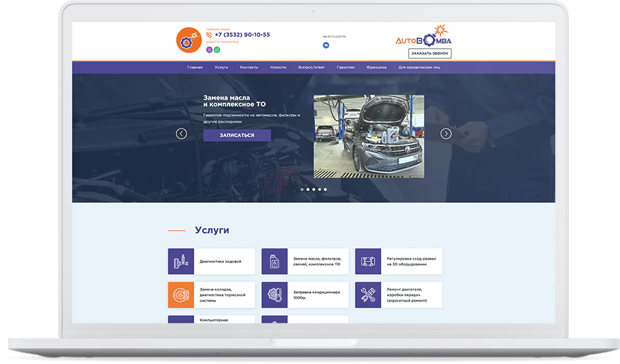Open the blue social network icon
620x364 pixels.
pos(326,45)
